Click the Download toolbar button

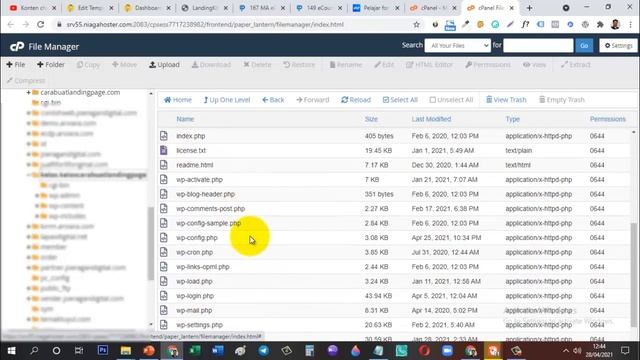tap(211, 64)
